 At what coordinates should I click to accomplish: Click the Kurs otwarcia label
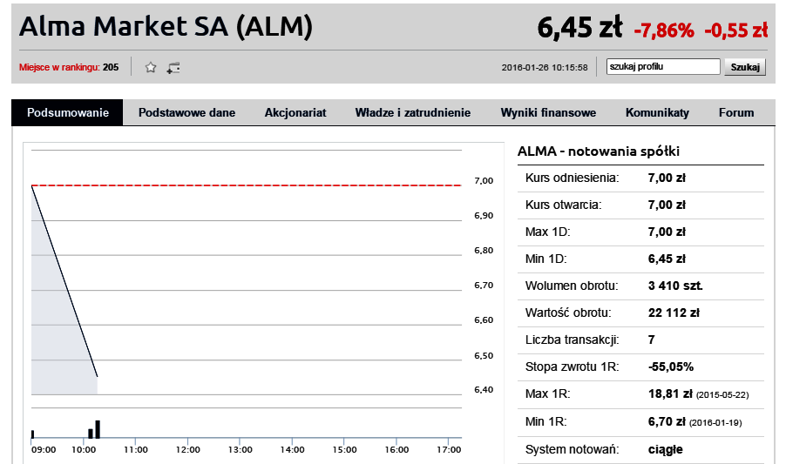click(x=563, y=205)
